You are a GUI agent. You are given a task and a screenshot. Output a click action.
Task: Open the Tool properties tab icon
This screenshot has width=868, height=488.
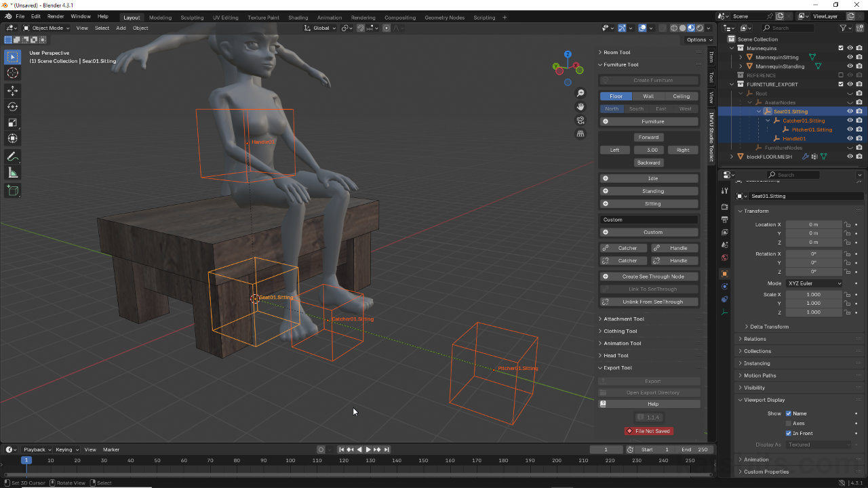pos(724,191)
